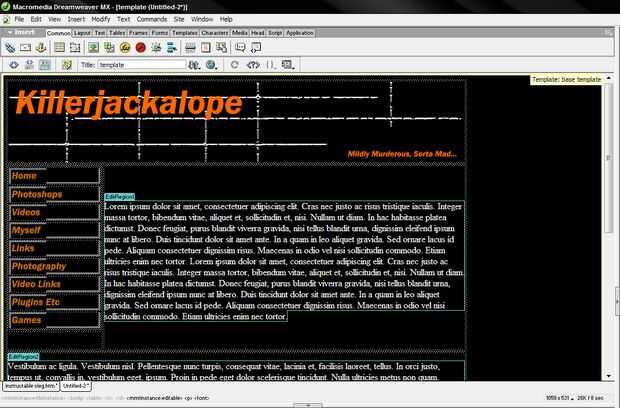
Task: Insert an Email Link
Action: [x=26, y=48]
